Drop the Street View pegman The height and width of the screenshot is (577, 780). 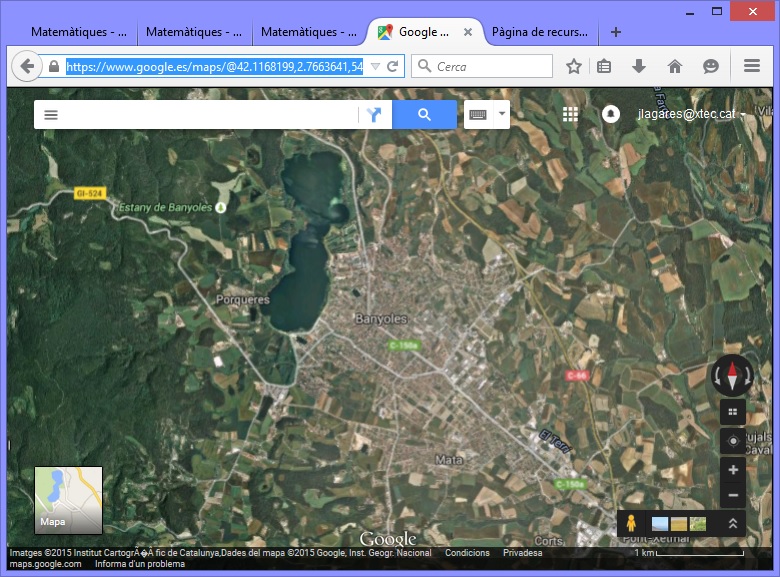(633, 523)
